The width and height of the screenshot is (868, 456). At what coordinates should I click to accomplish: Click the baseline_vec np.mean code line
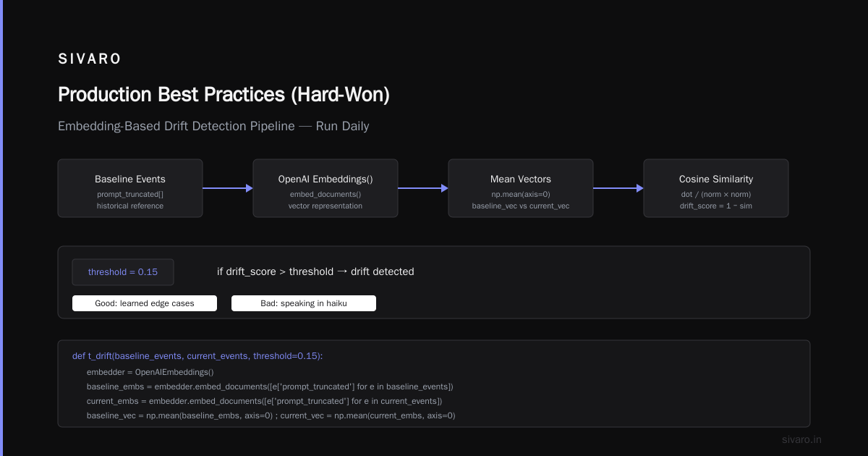[271, 415]
